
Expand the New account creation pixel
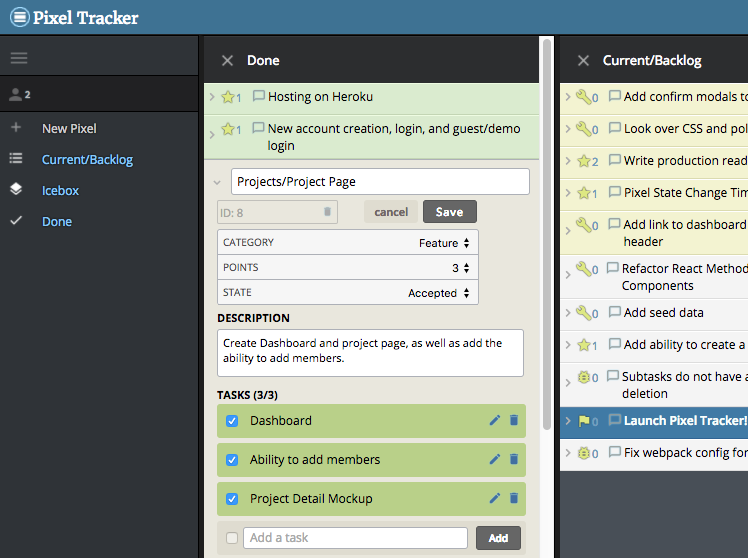[212, 134]
